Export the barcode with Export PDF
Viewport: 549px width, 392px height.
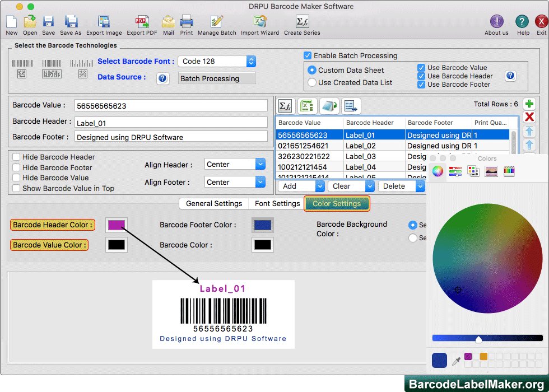coord(142,22)
